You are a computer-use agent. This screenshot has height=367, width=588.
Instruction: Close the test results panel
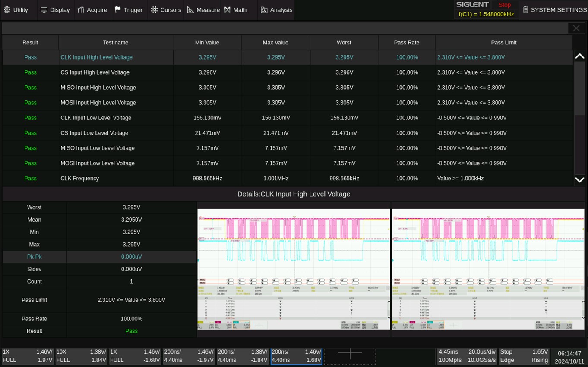[x=576, y=28]
